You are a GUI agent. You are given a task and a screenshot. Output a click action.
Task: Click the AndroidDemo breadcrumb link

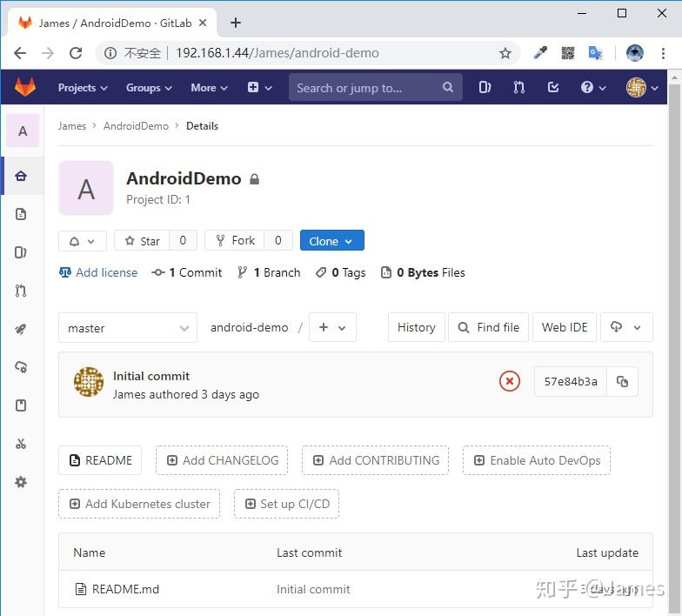pyautogui.click(x=136, y=126)
